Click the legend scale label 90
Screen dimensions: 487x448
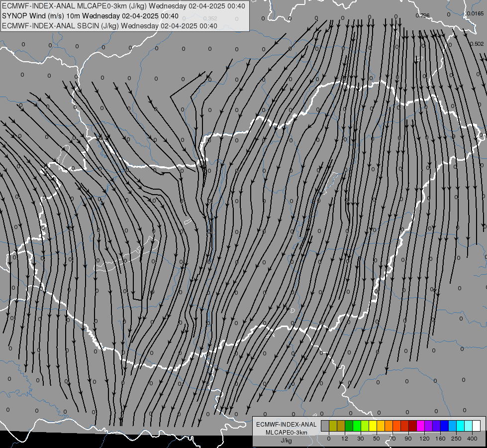408,439
